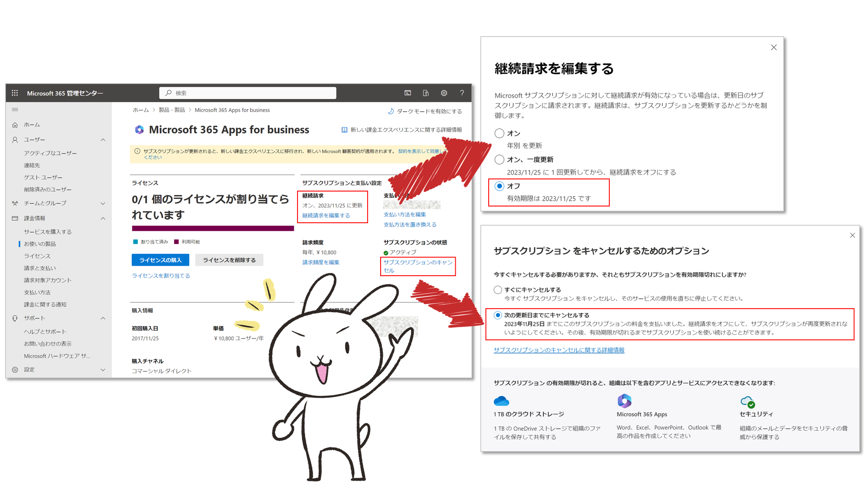868x488 pixels.
Task: Click the book icon beside billing experience info
Action: 344,130
